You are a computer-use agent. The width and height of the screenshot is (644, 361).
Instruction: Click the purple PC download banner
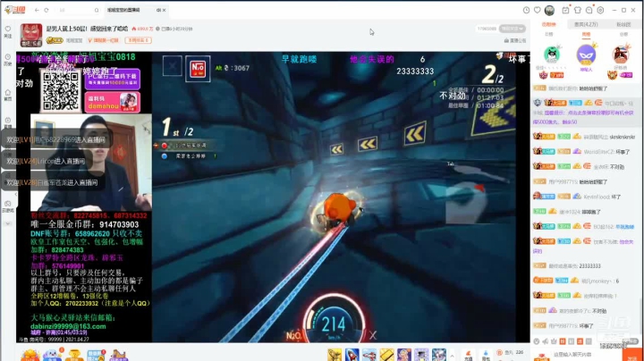click(x=113, y=79)
